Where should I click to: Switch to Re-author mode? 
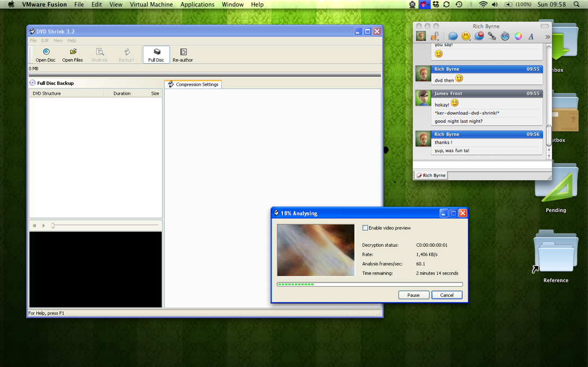click(183, 54)
